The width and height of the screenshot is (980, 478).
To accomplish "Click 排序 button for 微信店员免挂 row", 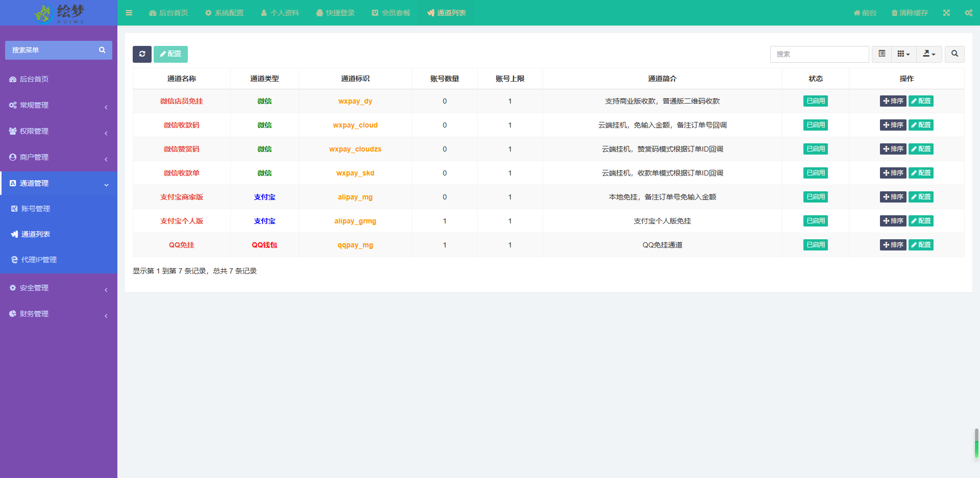I will [893, 101].
